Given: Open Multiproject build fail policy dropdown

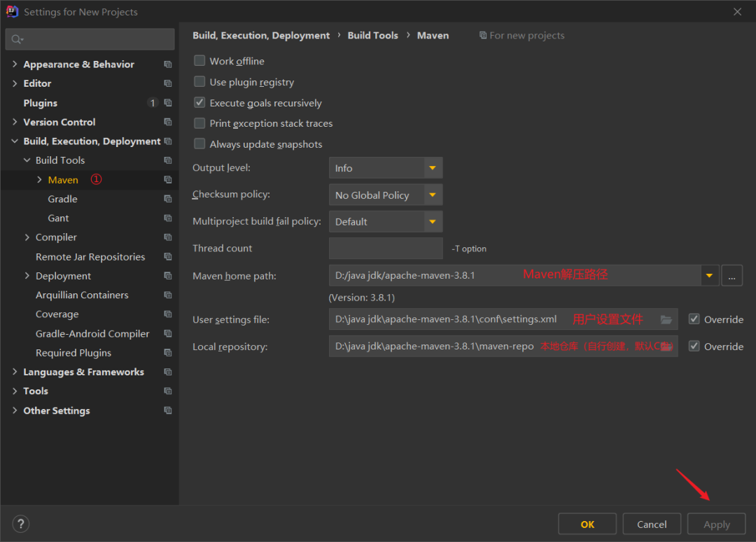Looking at the screenshot, I should click(386, 221).
